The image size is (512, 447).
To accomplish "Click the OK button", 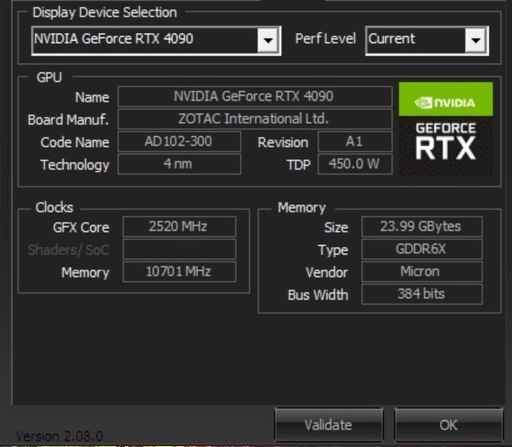I will pos(448,425).
